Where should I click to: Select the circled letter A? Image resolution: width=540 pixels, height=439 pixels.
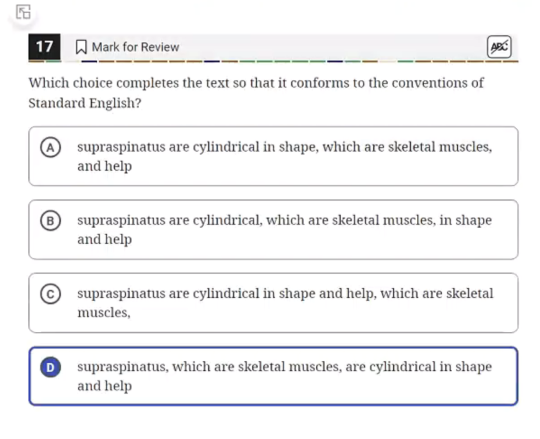tap(51, 147)
